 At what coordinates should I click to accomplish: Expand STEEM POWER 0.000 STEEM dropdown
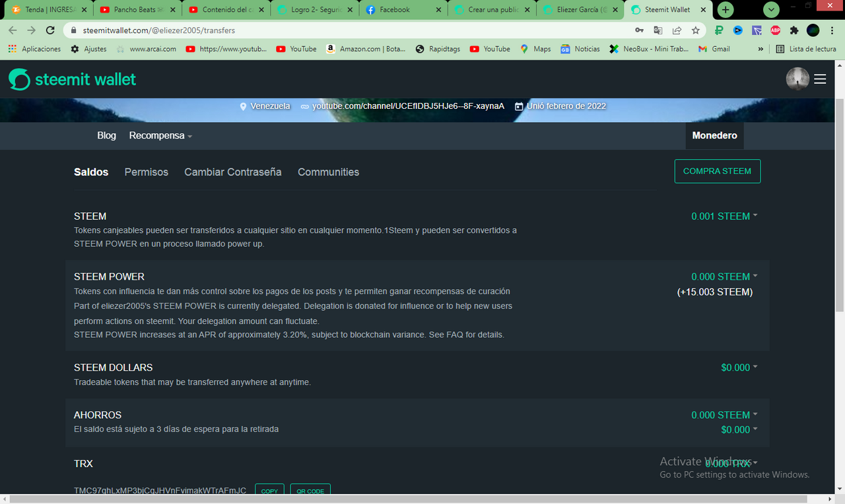click(724, 276)
